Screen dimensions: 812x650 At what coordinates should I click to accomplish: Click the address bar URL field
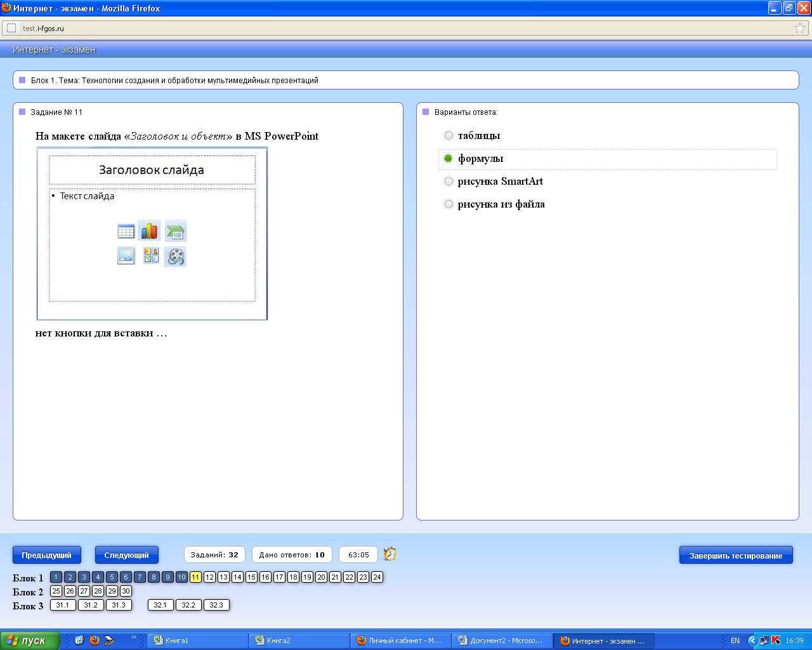(406, 28)
